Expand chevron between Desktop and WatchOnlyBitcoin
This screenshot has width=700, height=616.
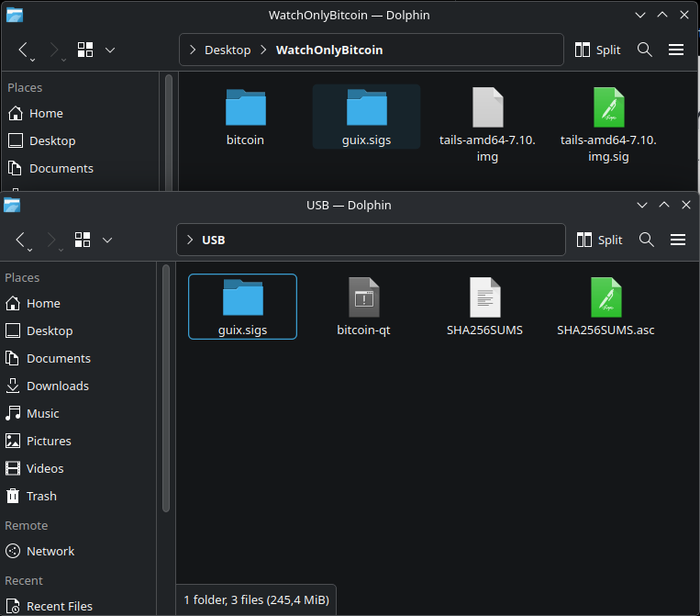[x=263, y=50]
